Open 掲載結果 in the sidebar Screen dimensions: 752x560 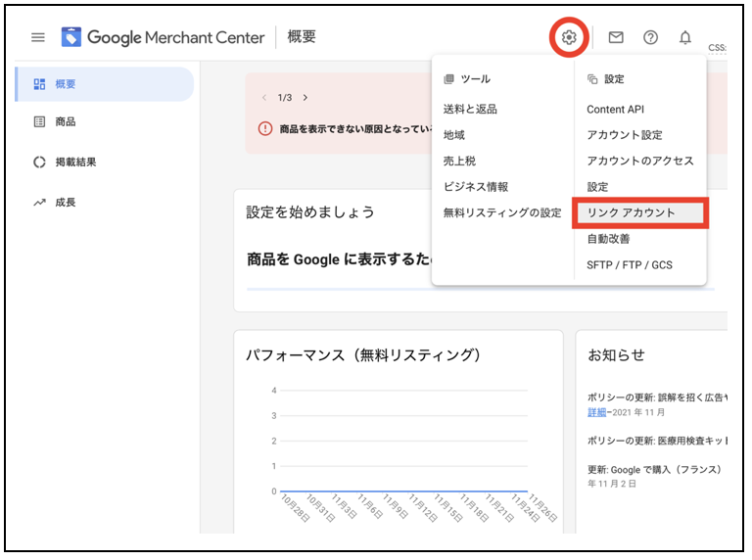point(75,163)
